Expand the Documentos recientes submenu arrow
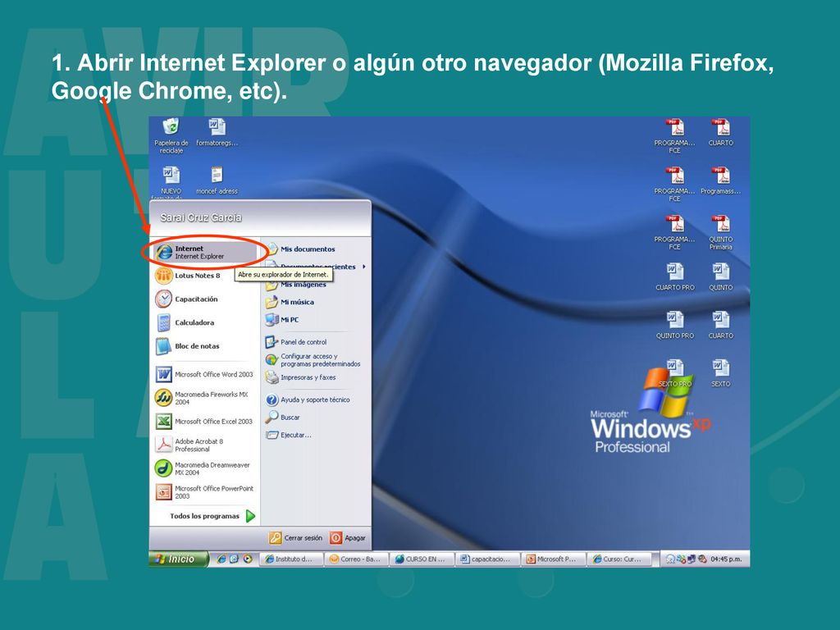Screen dimensions: 840x630 point(363,267)
